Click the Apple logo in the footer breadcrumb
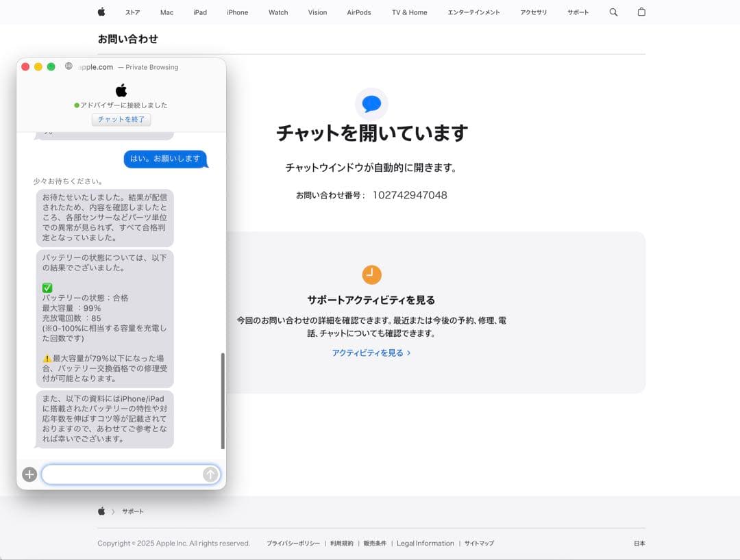The width and height of the screenshot is (740, 560). tap(101, 511)
